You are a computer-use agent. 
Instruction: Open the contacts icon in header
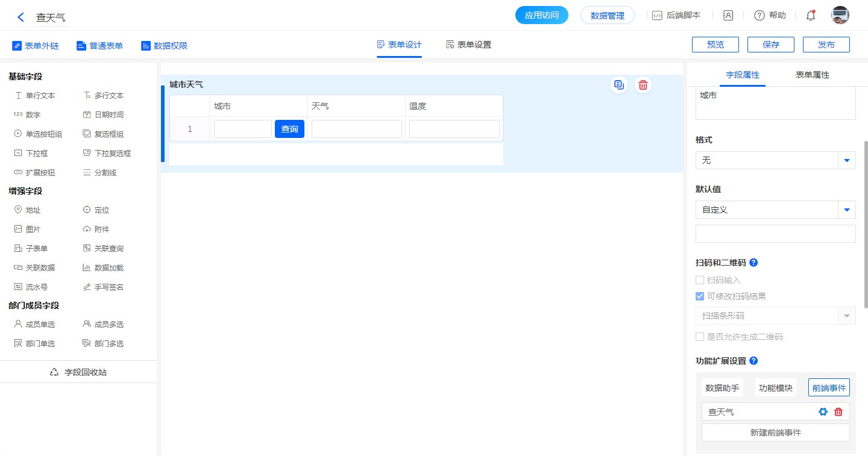(x=728, y=16)
